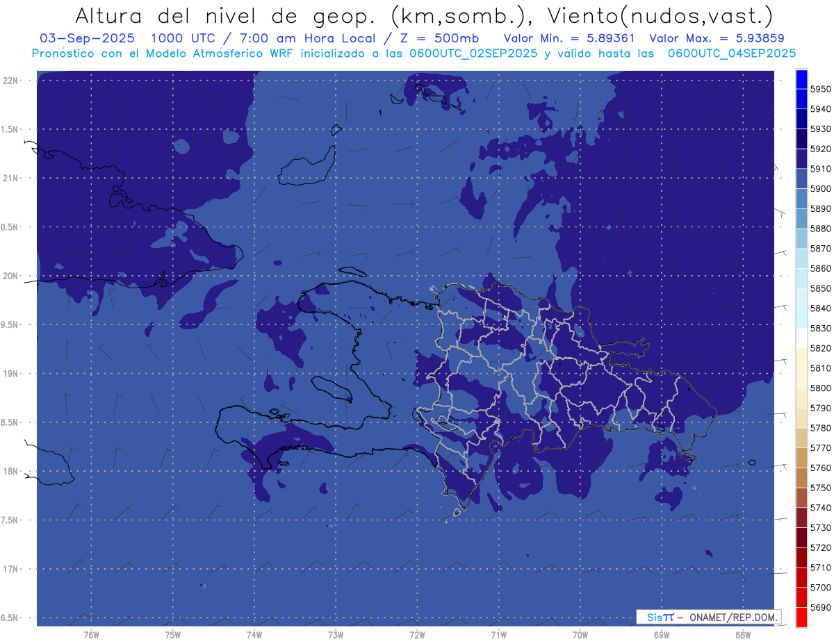Click the '18N' latitude axis label
Image resolution: width=834 pixels, height=644 pixels.
(10, 471)
